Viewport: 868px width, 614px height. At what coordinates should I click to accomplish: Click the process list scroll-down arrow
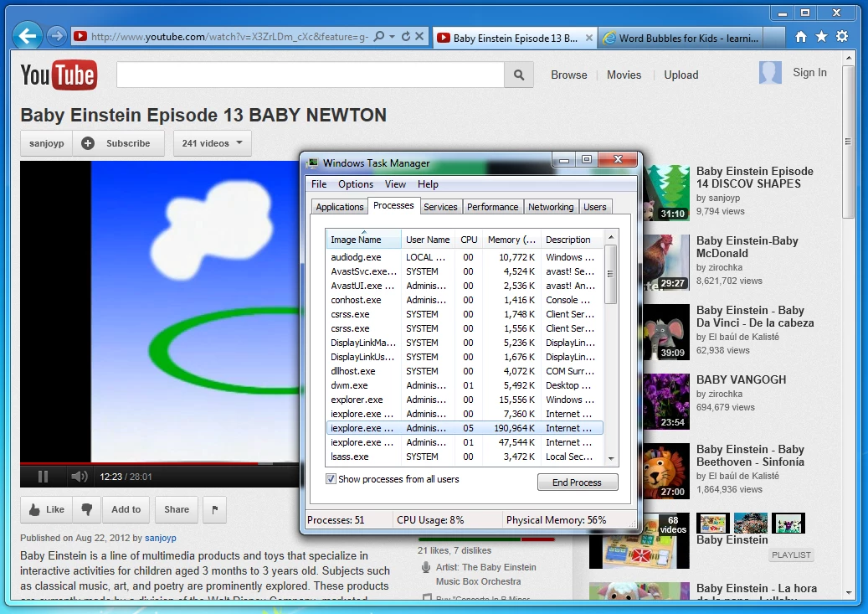(x=611, y=458)
